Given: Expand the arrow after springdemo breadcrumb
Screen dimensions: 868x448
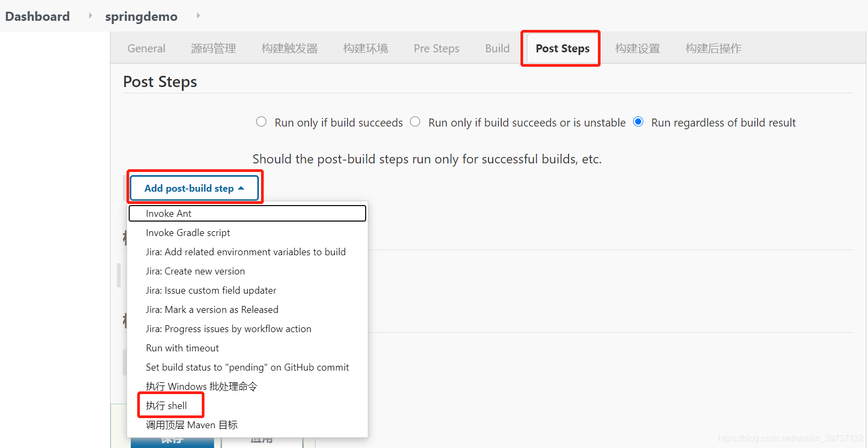Looking at the screenshot, I should pyautogui.click(x=198, y=16).
